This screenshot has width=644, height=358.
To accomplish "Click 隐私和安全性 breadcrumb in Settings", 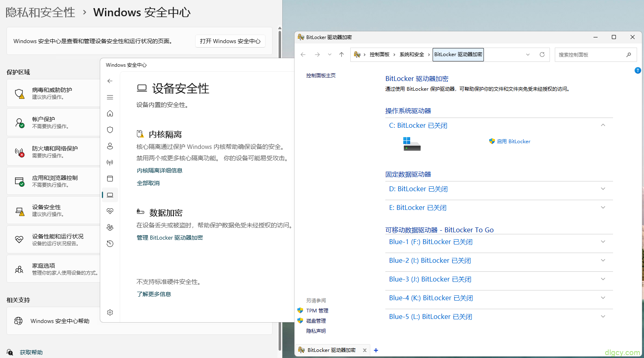I will [40, 13].
